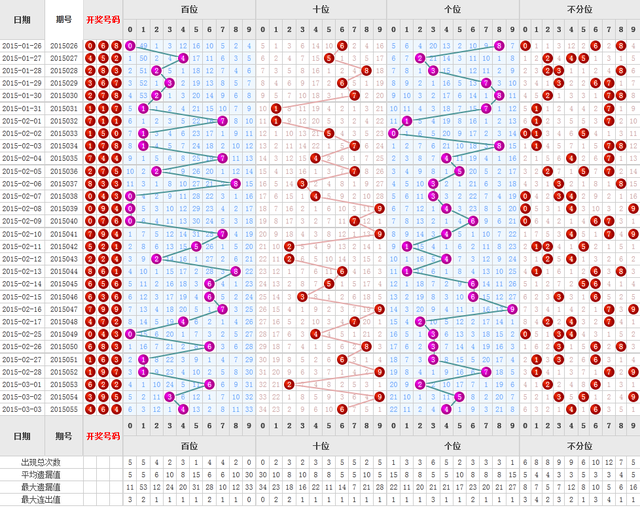The height and width of the screenshot is (508, 640).
Task: Click the 十位 red ball 6 in row 2015055
Action: click(x=342, y=409)
